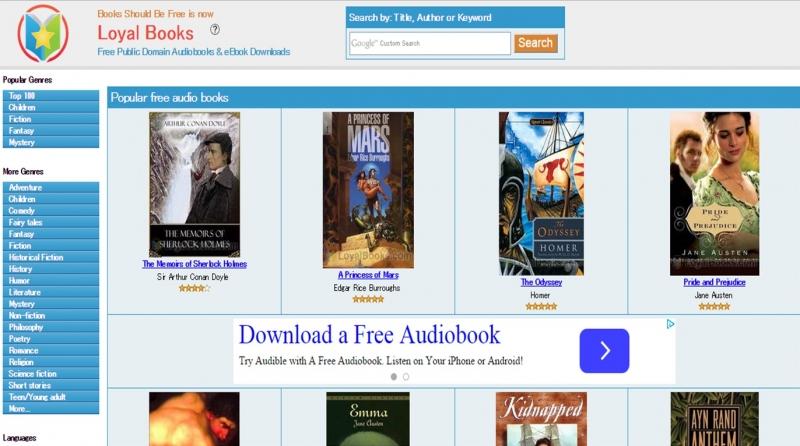Screen dimensions: 800x446
Task: Open the Kidnapped book cover thumbnail
Action: point(541,419)
